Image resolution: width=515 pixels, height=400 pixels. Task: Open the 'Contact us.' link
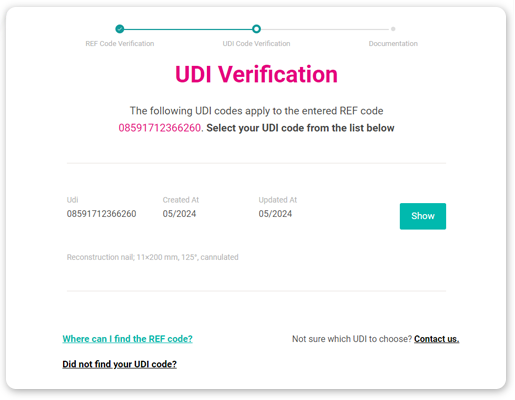pyautogui.click(x=437, y=339)
